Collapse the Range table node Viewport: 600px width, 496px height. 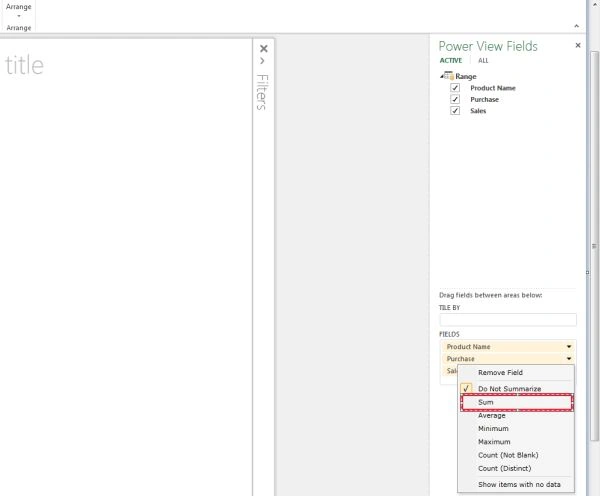pos(442,77)
